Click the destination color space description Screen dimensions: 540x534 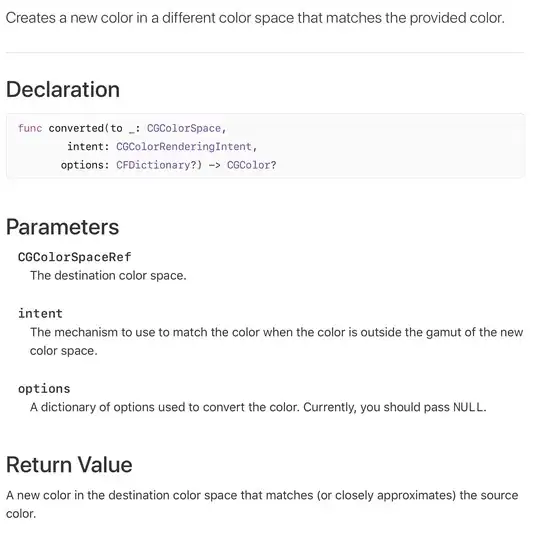click(x=108, y=276)
